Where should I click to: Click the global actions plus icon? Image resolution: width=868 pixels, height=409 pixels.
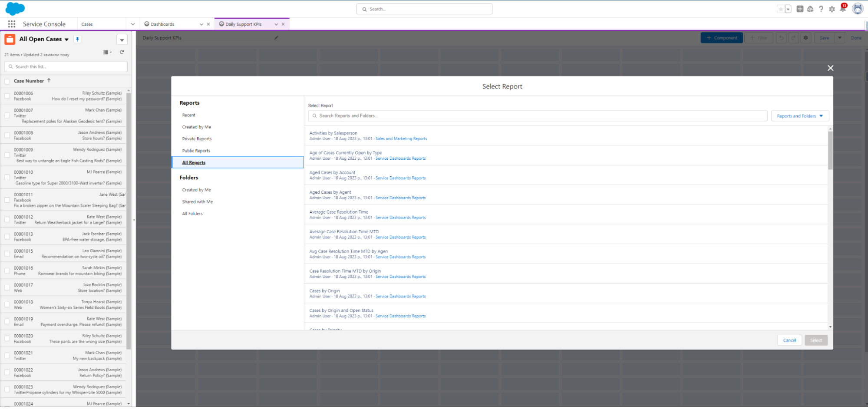[x=799, y=9]
